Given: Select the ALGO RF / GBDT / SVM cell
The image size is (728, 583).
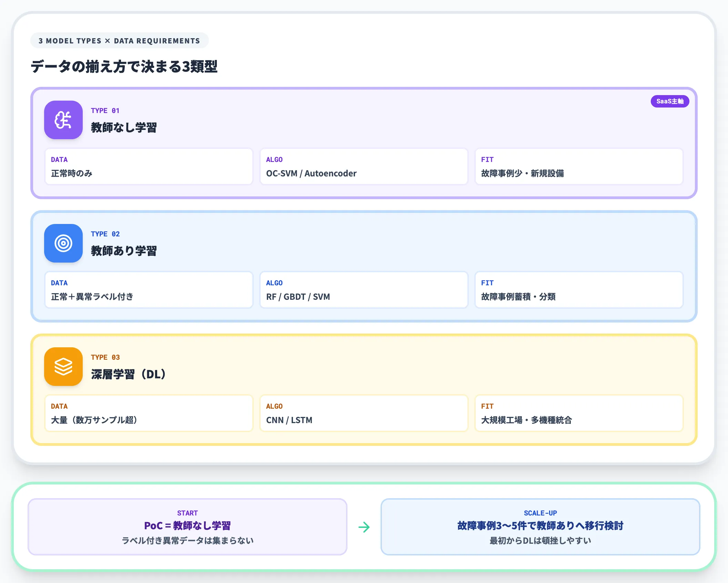Looking at the screenshot, I should coord(364,290).
